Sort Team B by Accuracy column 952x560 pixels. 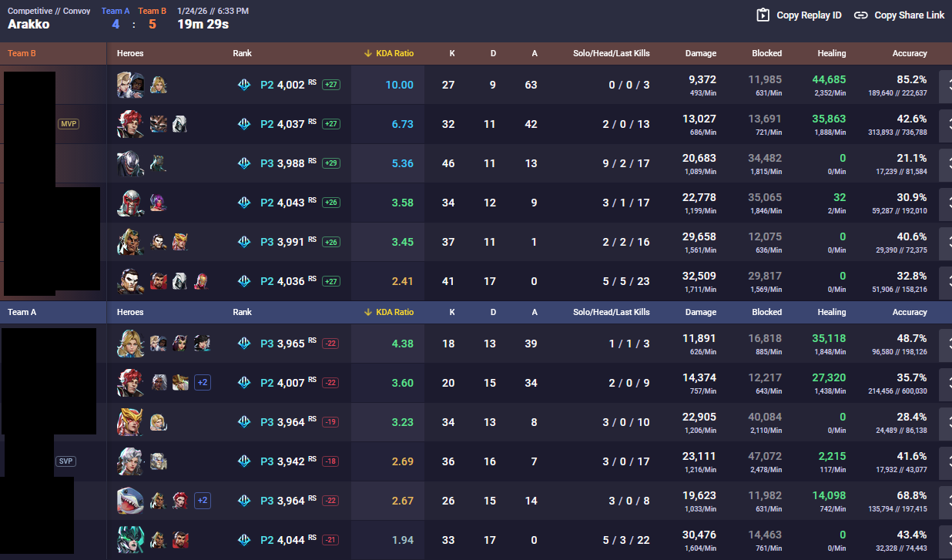[910, 53]
